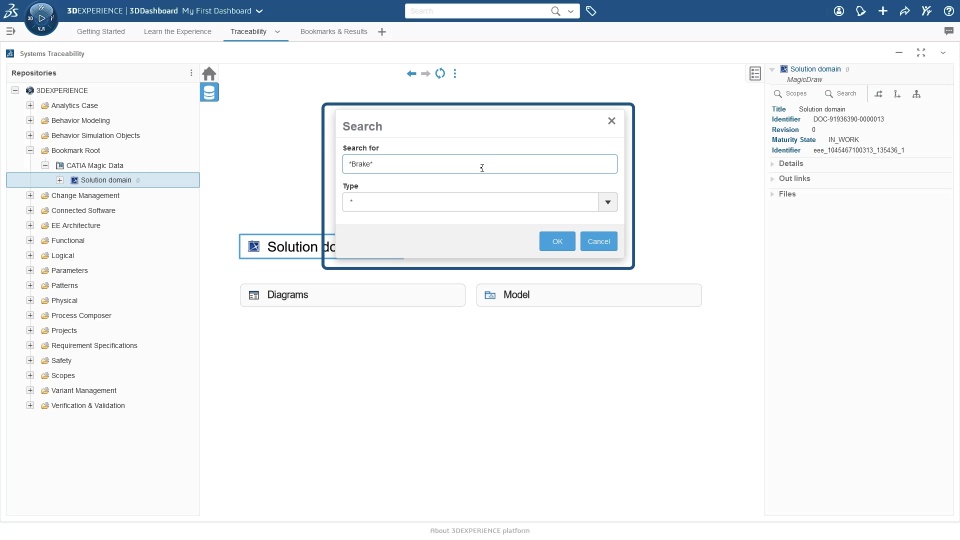
Task: Collapse the CATIA Magic Data node
Action: tap(45, 165)
